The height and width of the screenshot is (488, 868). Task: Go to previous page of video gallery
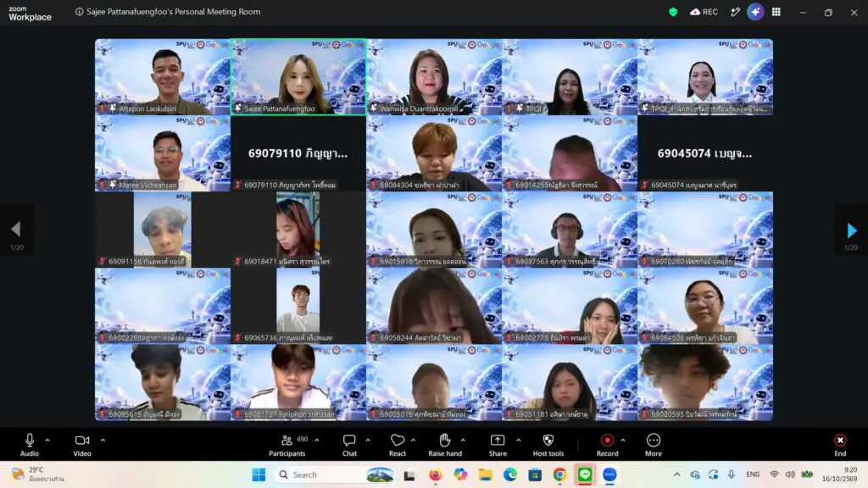click(16, 230)
